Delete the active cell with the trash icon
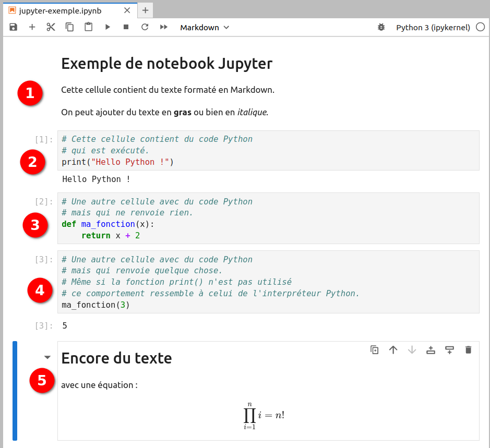The height and width of the screenshot is (448, 490). click(468, 350)
